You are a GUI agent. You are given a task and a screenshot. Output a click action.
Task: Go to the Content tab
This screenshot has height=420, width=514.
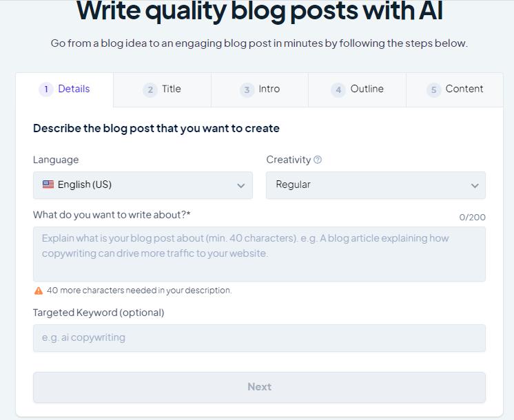tap(455, 90)
